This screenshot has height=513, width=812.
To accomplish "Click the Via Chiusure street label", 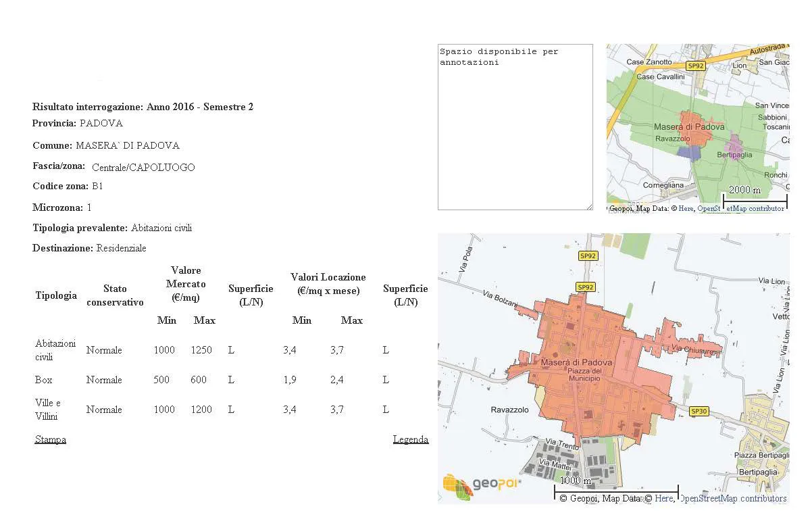I will tap(693, 350).
